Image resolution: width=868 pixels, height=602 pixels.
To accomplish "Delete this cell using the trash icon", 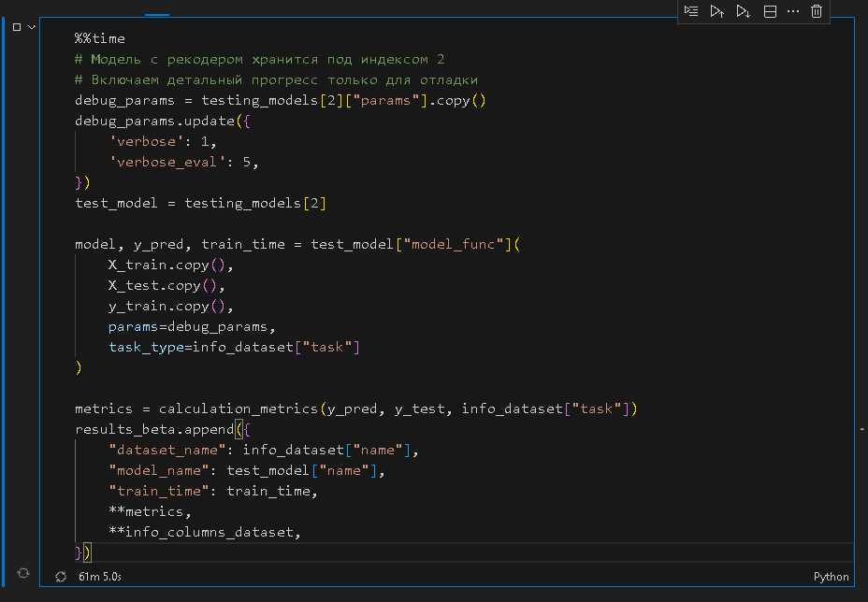I will tap(817, 11).
